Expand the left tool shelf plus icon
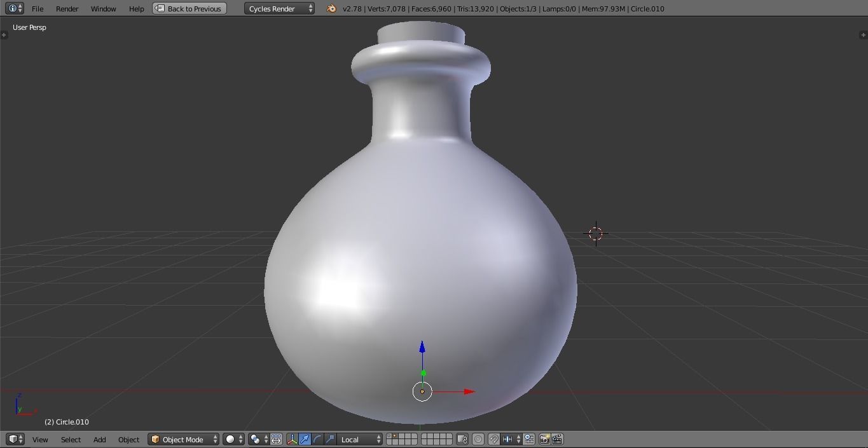Viewport: 868px width, 448px height. click(x=4, y=35)
